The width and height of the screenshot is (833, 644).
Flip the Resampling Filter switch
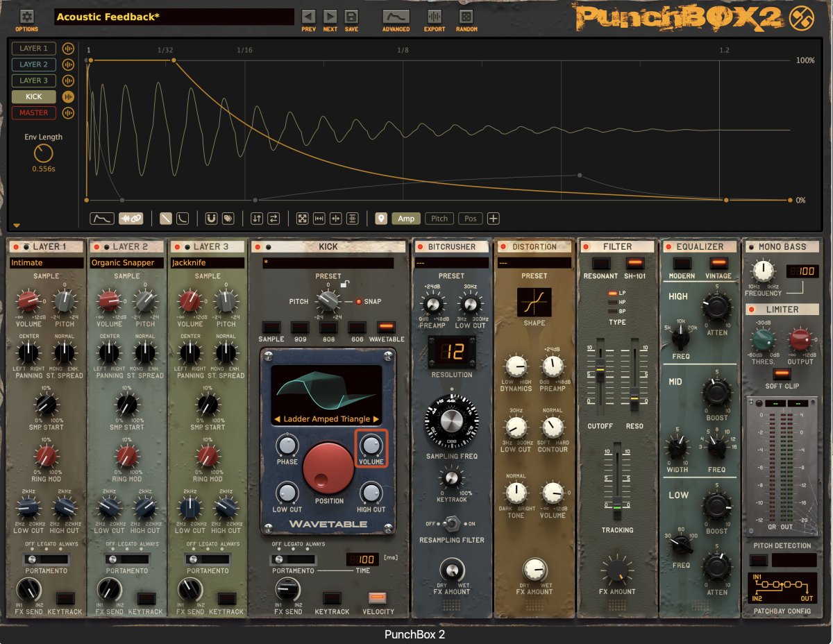[x=451, y=523]
